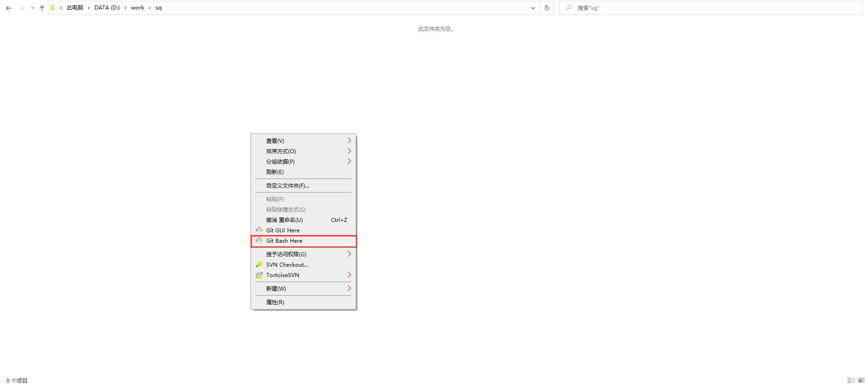Viewport: 868px width, 386px height.
Task: Click sq breadcrumb segment
Action: pyautogui.click(x=159, y=8)
